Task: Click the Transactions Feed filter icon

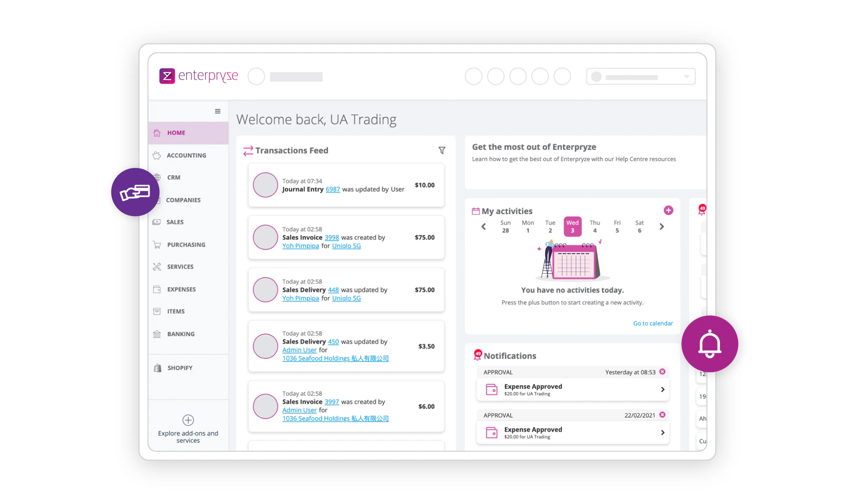Action: coord(442,150)
